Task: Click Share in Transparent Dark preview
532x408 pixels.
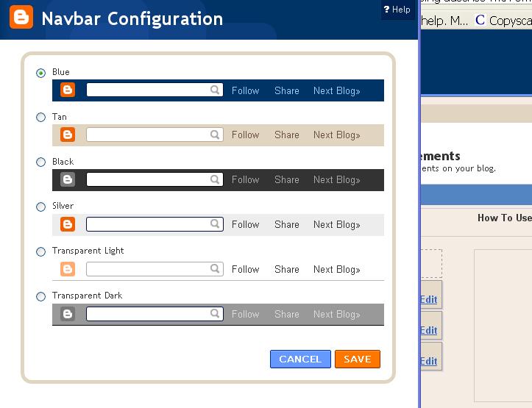Action: click(x=287, y=314)
